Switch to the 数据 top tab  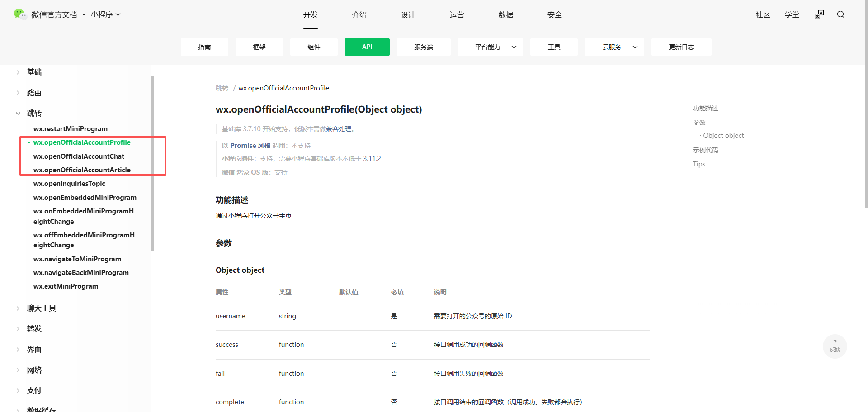point(506,15)
